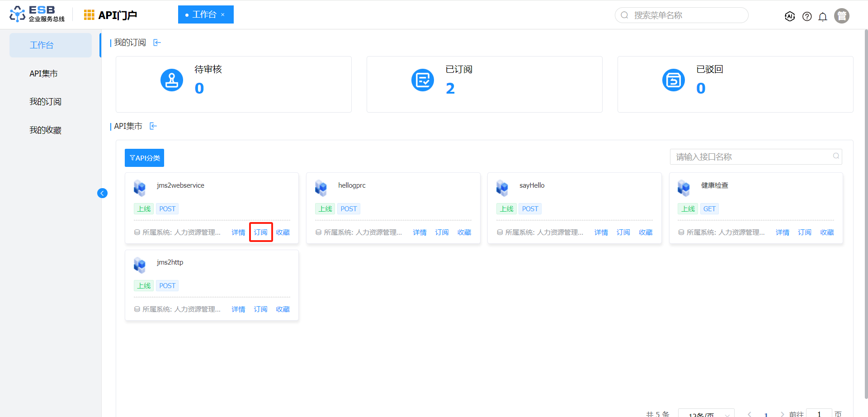Viewport: 868px width, 417px height.
Task: Subscribe to the jms2webservice API
Action: 261,232
